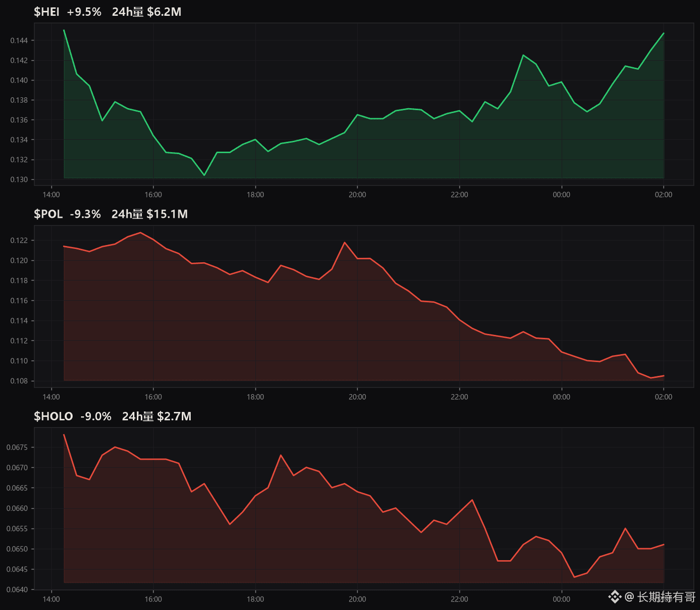Click the 0.108 price axis label
Viewport: 700px width, 610px height.
coord(19,381)
